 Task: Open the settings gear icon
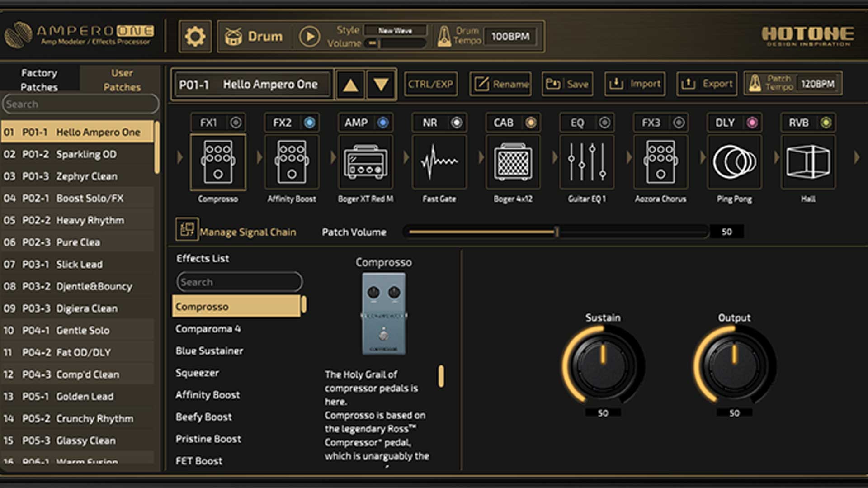(195, 37)
